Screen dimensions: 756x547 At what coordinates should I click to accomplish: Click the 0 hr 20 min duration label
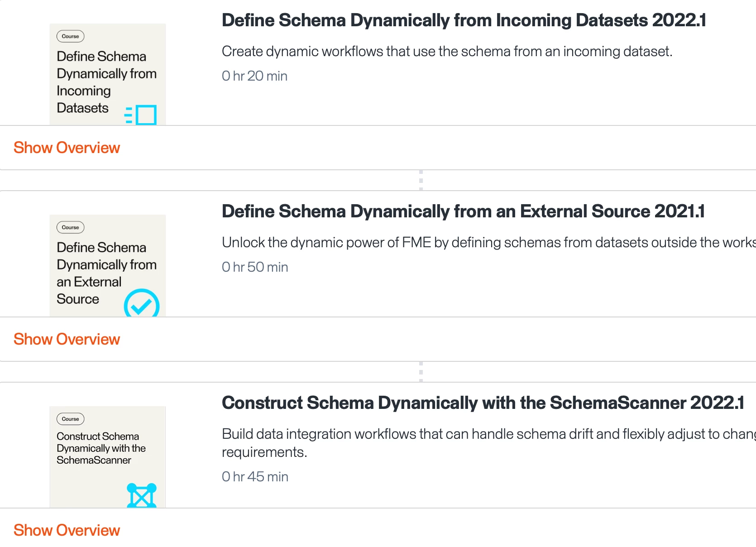(254, 76)
